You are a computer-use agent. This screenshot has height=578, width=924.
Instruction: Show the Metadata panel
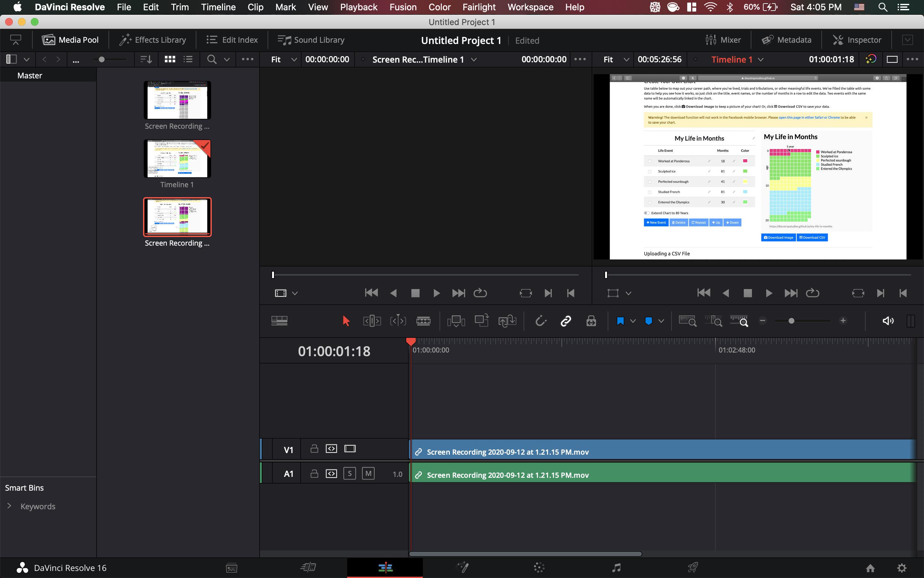[x=786, y=40]
